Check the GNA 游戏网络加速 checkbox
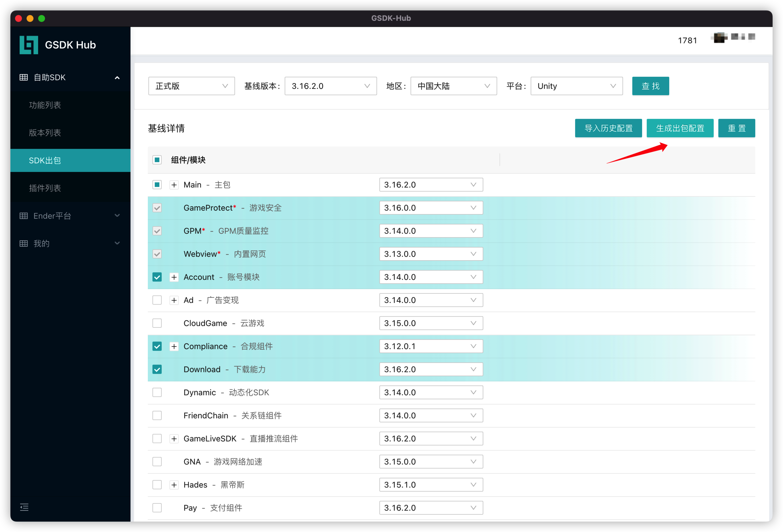This screenshot has height=532, width=783. click(x=157, y=462)
